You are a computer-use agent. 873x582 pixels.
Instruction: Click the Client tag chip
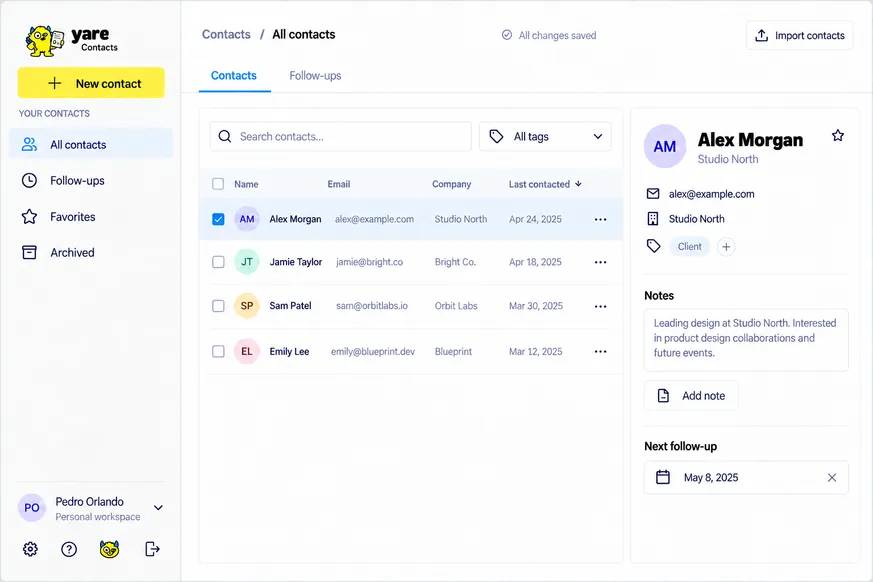689,247
